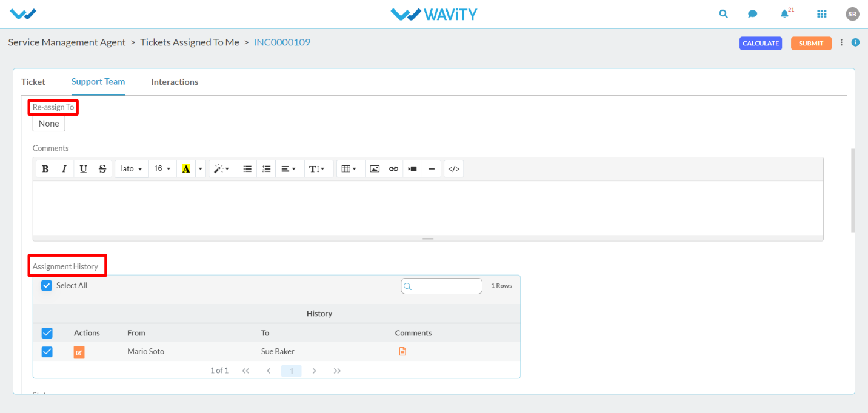Screen dimensions: 868x413
Task: Select the Support Team tab
Action: 98,82
